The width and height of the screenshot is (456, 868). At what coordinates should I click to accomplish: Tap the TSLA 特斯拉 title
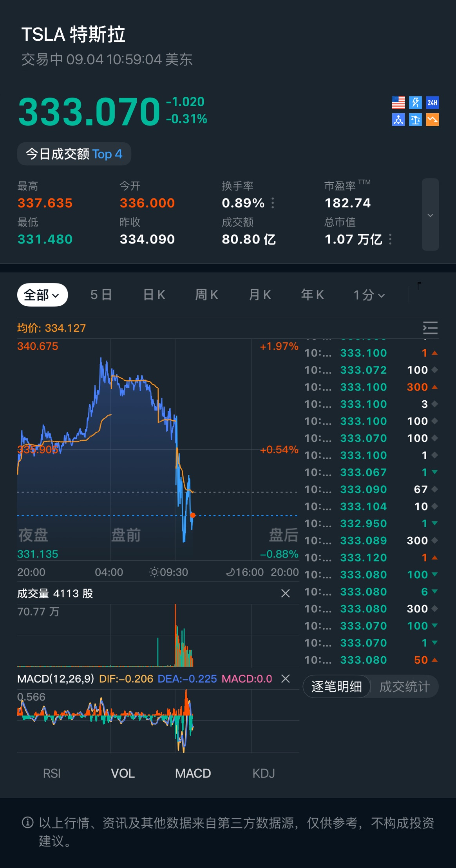click(x=73, y=35)
